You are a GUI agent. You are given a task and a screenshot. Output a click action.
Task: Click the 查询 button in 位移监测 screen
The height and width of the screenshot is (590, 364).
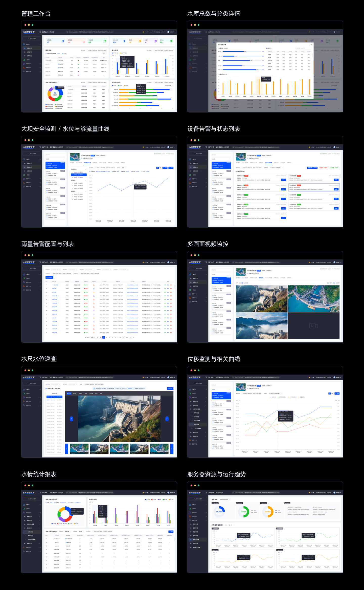click(337, 394)
